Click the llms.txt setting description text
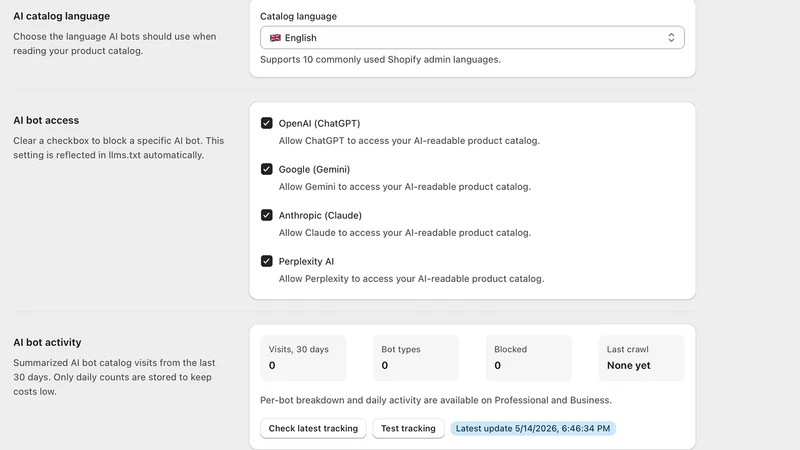The image size is (800, 450). (x=118, y=148)
